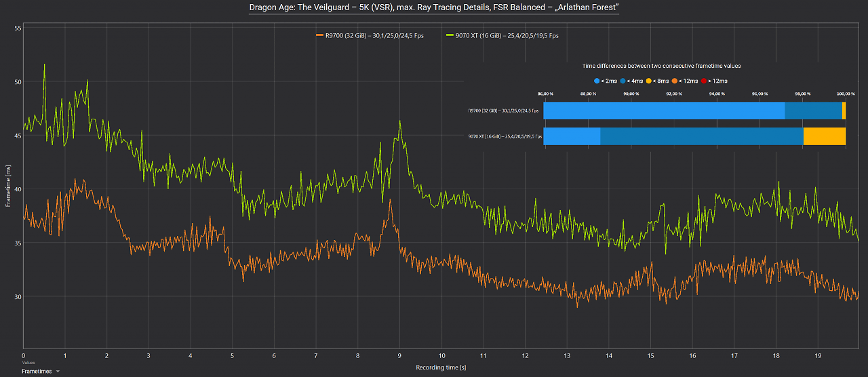
Task: Click the 30 value on the frametime axis
Action: click(18, 297)
